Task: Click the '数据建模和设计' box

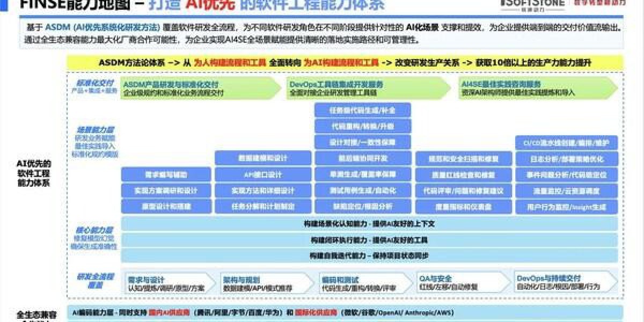Action: (263, 158)
